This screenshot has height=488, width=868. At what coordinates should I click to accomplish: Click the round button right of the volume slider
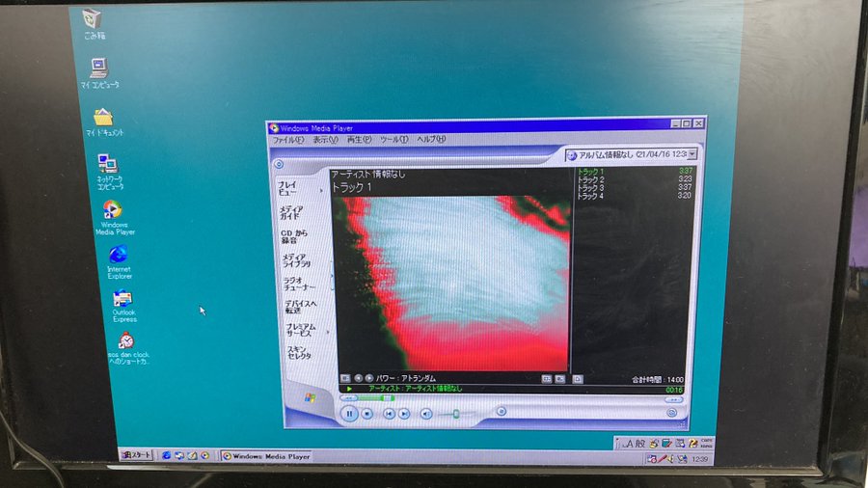pos(501,411)
